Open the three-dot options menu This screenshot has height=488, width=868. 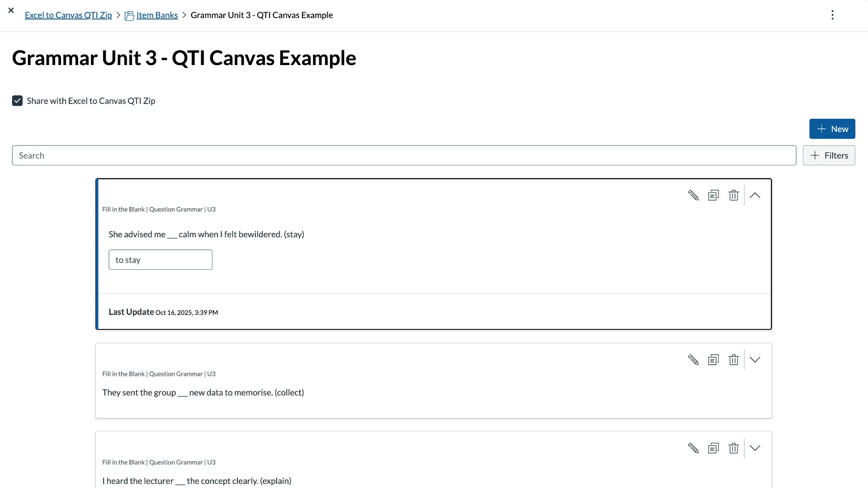click(x=832, y=15)
